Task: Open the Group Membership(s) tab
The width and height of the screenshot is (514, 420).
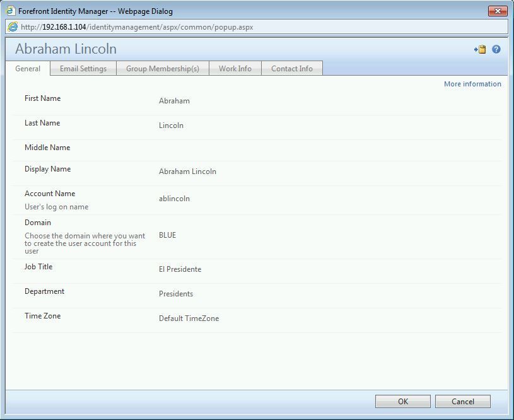Action: pyautogui.click(x=163, y=69)
